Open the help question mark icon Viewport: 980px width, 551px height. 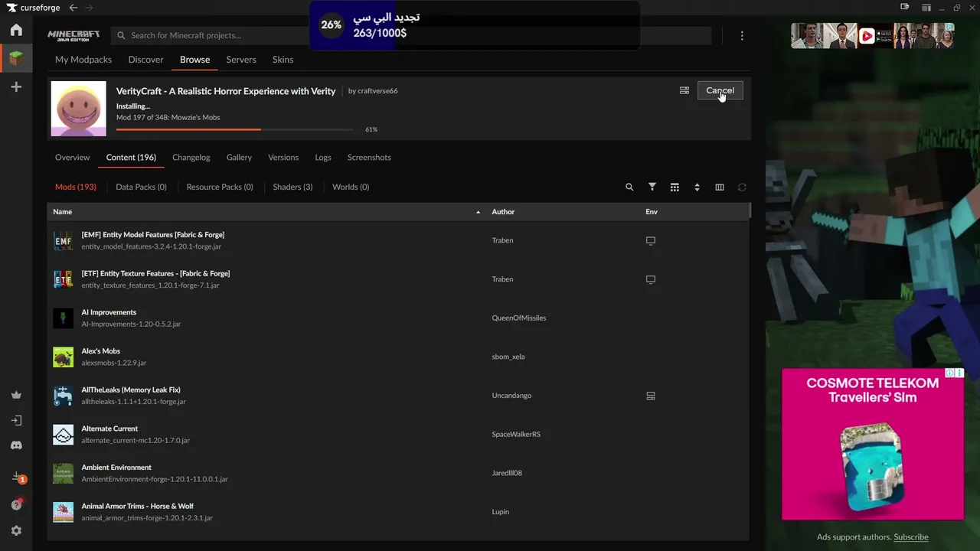pyautogui.click(x=16, y=504)
